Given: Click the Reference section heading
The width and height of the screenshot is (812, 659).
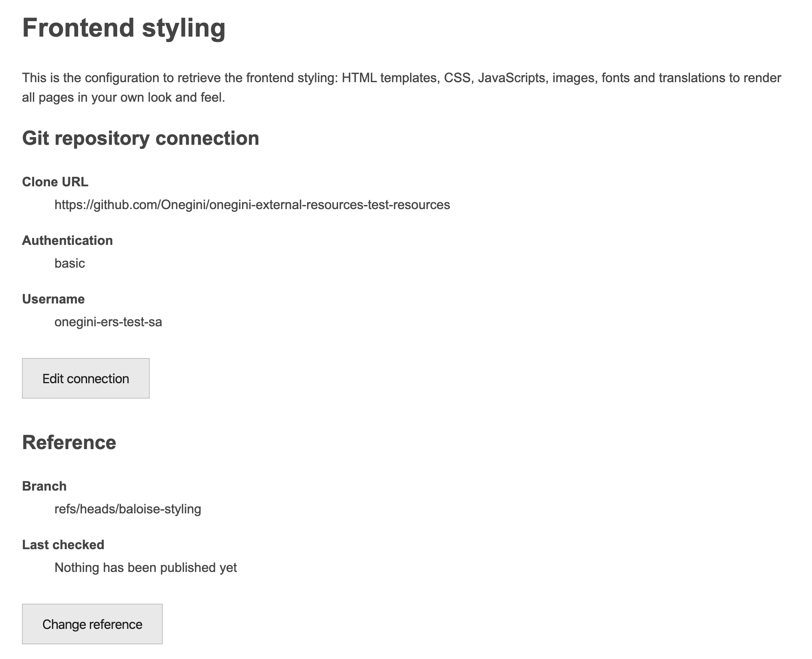Looking at the screenshot, I should [69, 442].
